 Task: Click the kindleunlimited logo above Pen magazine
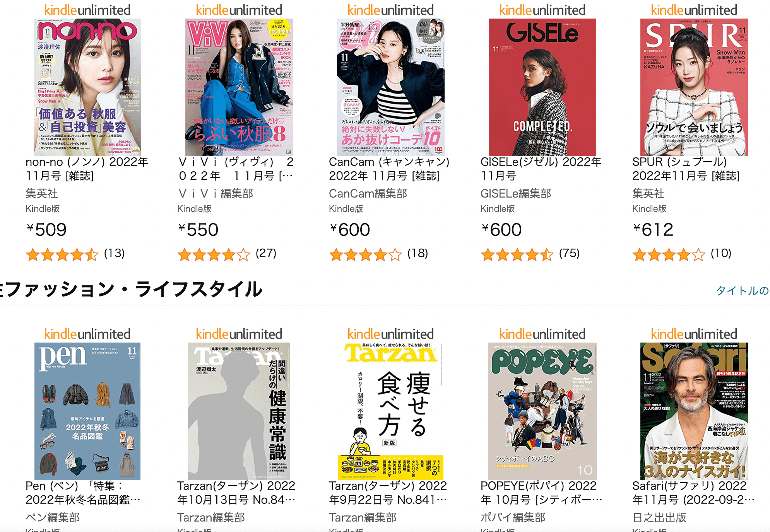pos(87,334)
